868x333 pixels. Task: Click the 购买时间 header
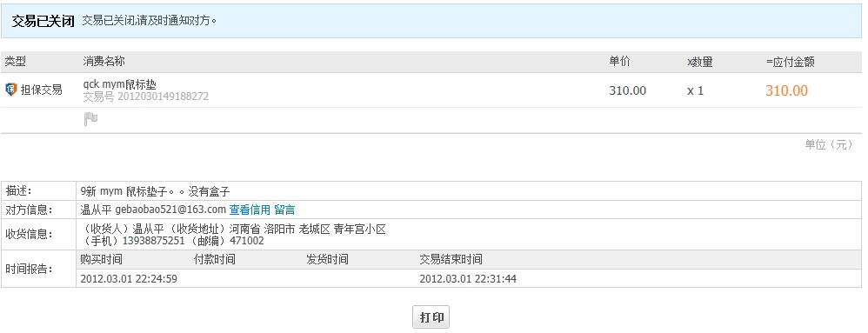(101, 259)
